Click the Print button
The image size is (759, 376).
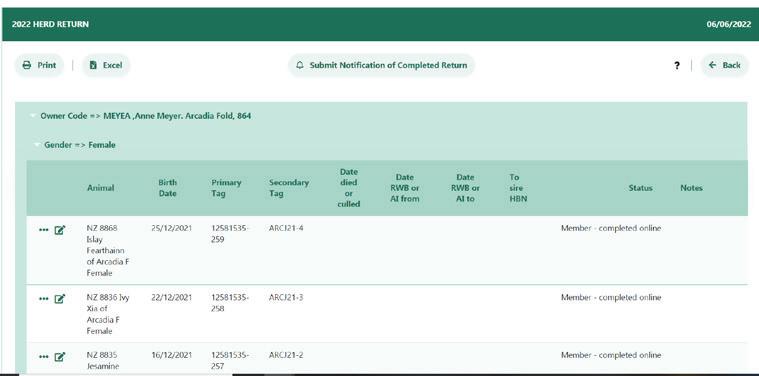click(x=39, y=65)
